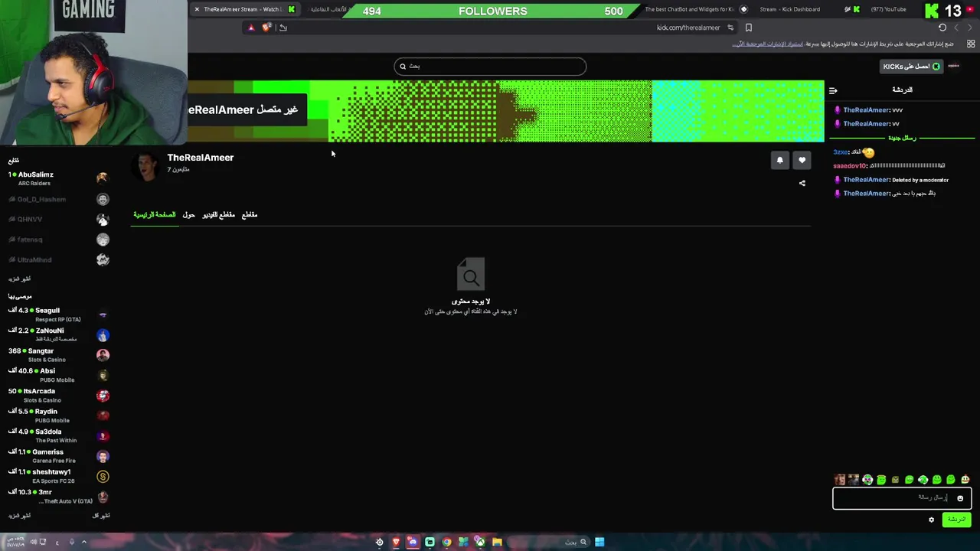Image resolution: width=980 pixels, height=551 pixels.
Task: Send chat message with green button
Action: (x=956, y=520)
